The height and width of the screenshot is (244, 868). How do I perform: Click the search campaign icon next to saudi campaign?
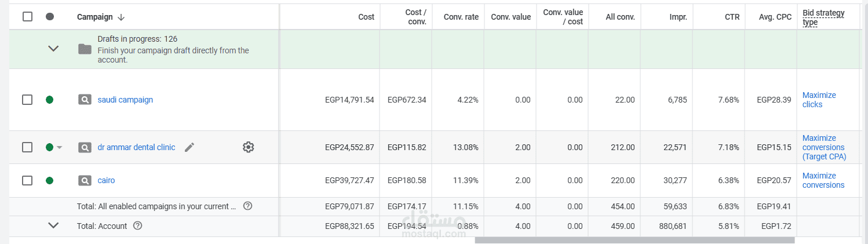click(85, 100)
